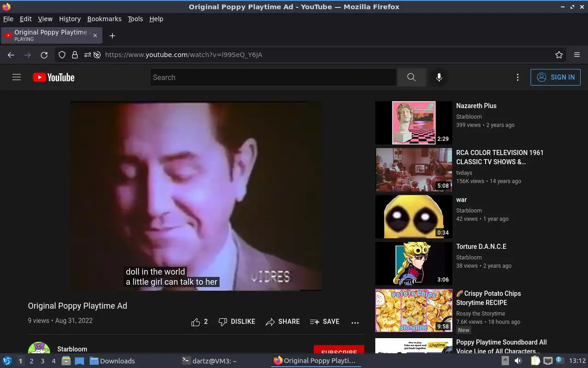Click in the YouTube search field

pyautogui.click(x=273, y=77)
